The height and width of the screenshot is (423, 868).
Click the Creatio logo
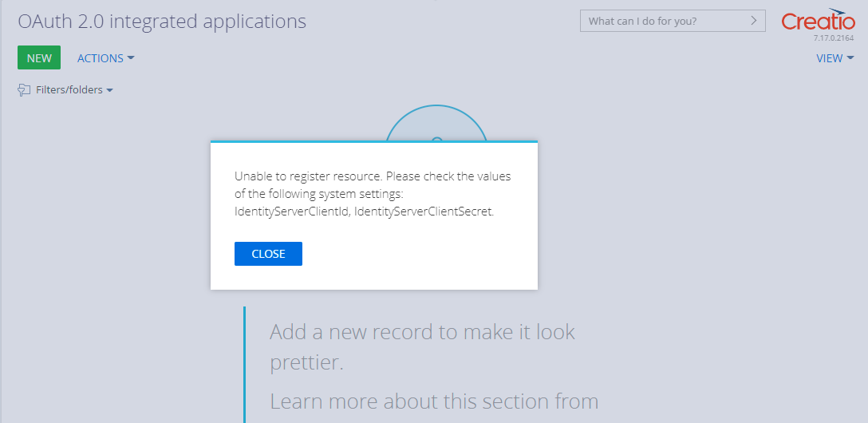(x=819, y=19)
